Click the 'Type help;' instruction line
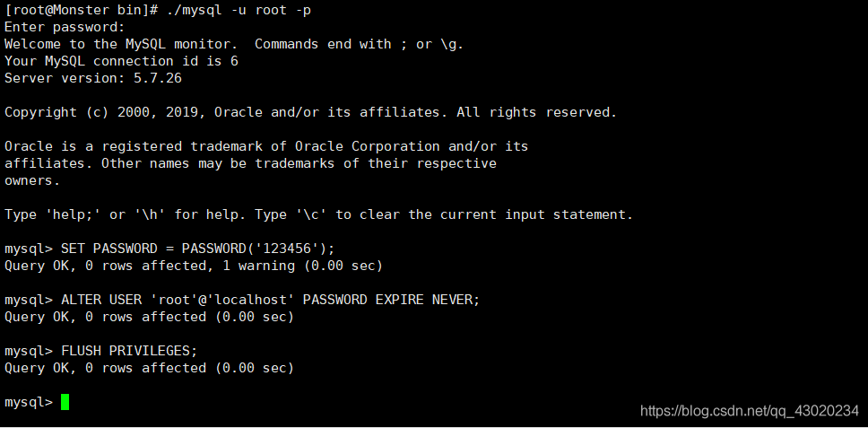The width and height of the screenshot is (868, 428). (x=319, y=214)
